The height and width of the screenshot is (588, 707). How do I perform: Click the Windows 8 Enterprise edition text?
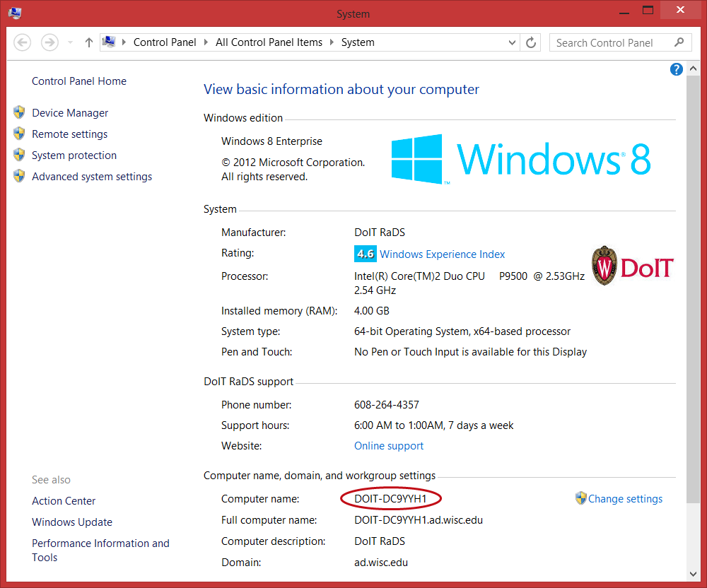click(x=271, y=141)
